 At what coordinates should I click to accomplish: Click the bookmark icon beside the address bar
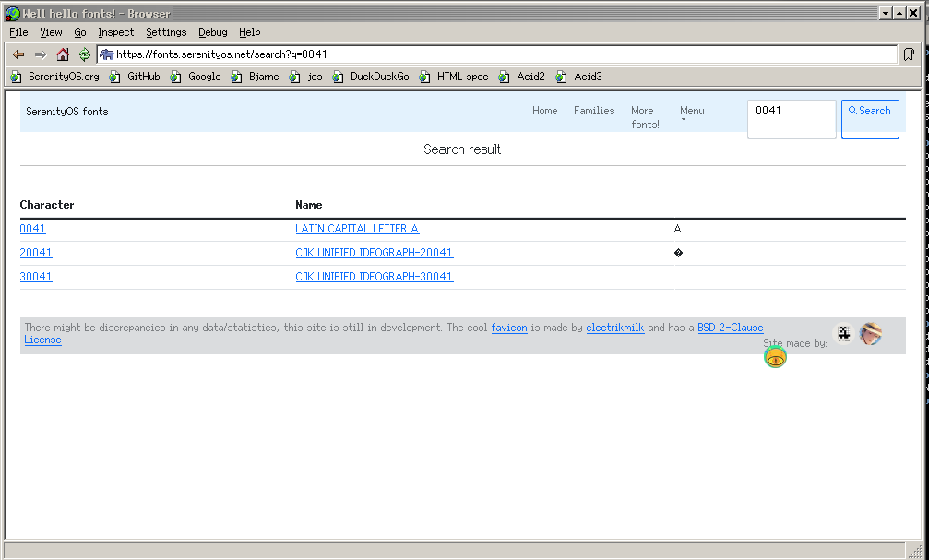point(909,54)
